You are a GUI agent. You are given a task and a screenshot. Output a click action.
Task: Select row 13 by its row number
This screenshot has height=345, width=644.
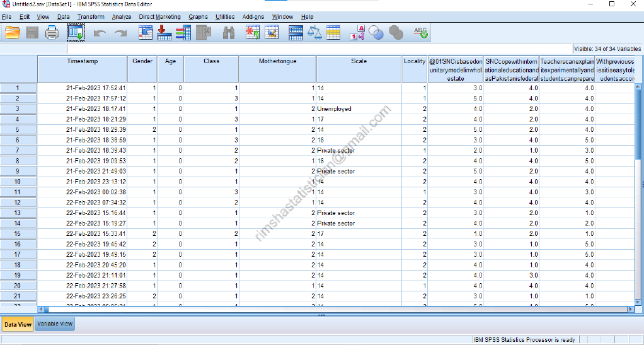(18, 213)
